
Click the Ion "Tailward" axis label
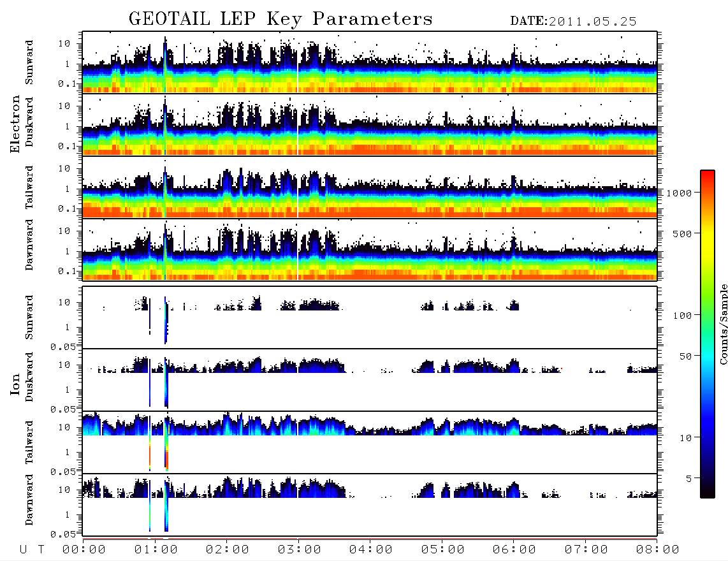[x=29, y=442]
